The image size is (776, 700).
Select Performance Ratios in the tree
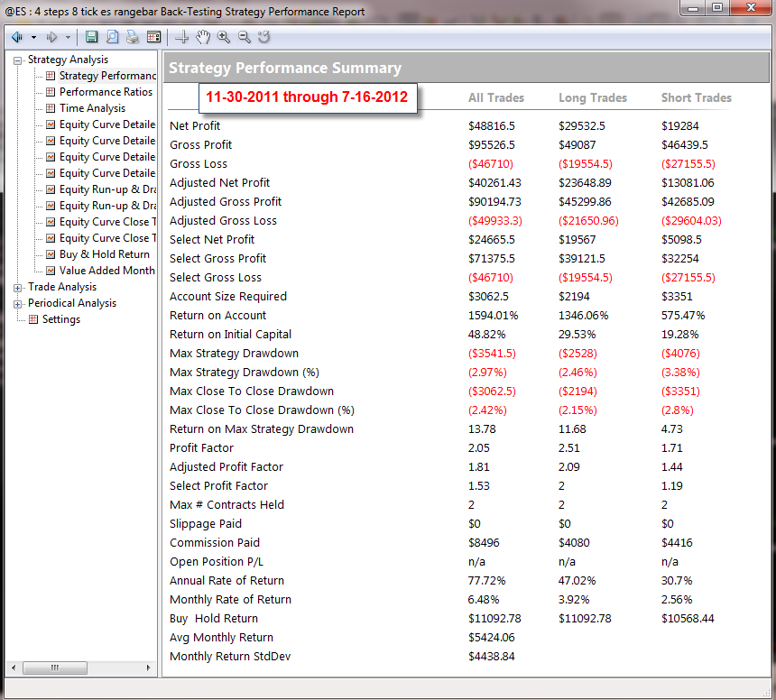point(106,92)
